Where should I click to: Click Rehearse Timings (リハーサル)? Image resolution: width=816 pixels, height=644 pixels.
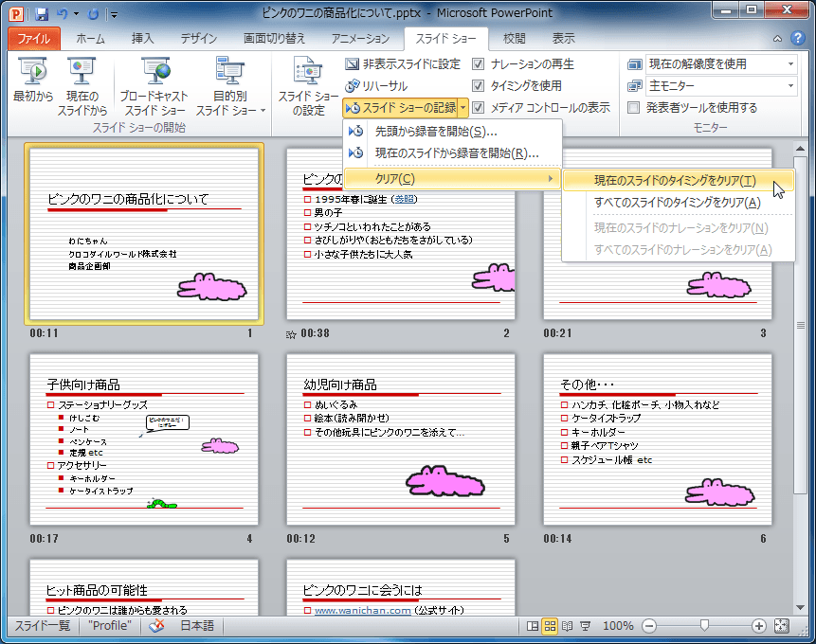[376, 86]
